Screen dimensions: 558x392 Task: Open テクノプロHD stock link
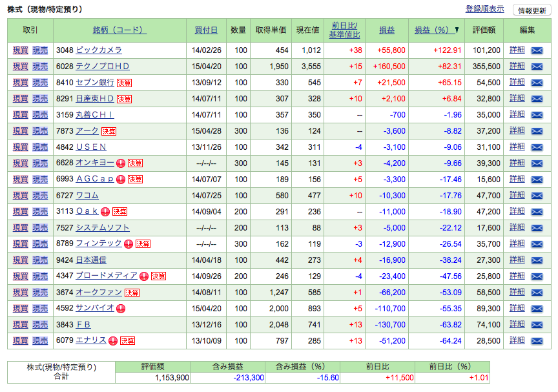click(103, 67)
